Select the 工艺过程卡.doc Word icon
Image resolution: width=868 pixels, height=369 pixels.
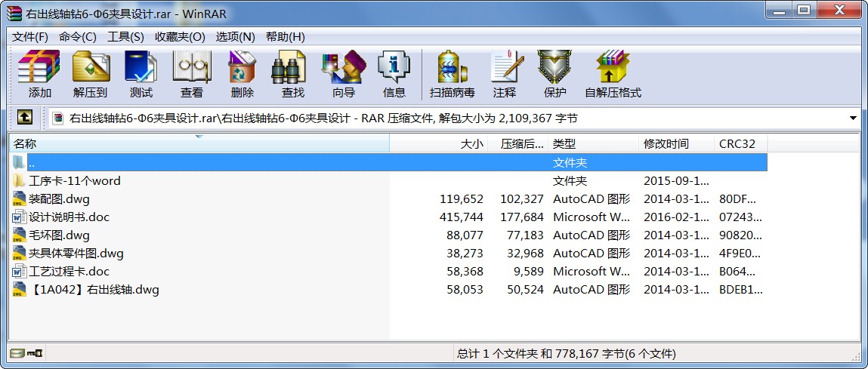point(20,271)
